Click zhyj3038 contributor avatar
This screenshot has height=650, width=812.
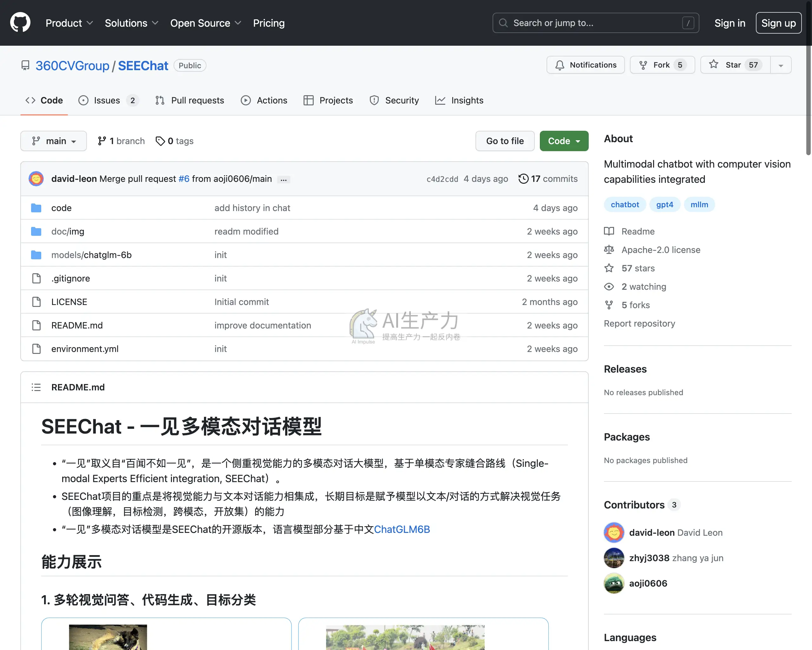tap(614, 558)
